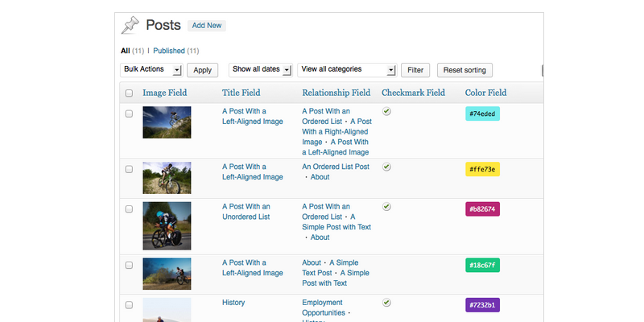Click the #74eded color swatch
644x322 pixels.
(x=482, y=114)
